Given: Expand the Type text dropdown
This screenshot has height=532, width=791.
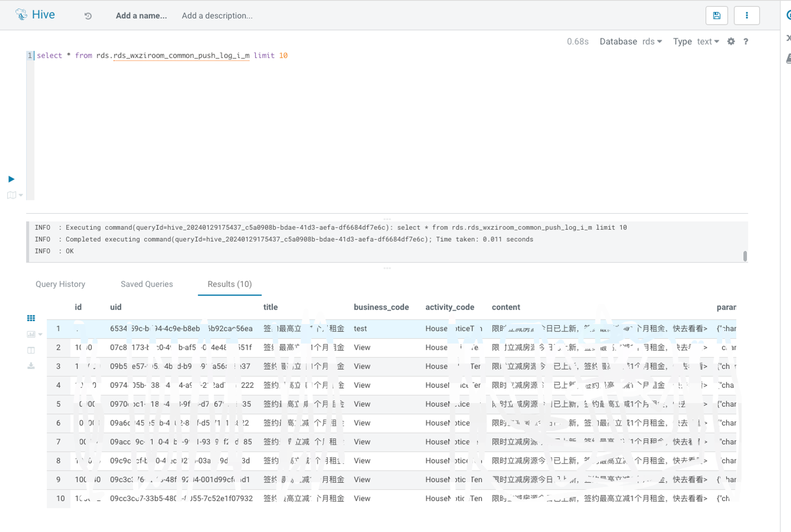Looking at the screenshot, I should point(708,42).
